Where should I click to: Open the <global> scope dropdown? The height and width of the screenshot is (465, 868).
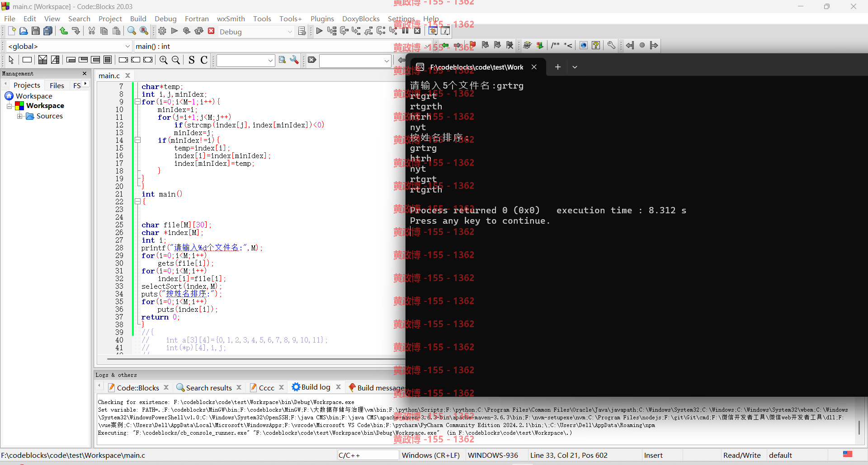click(x=127, y=46)
